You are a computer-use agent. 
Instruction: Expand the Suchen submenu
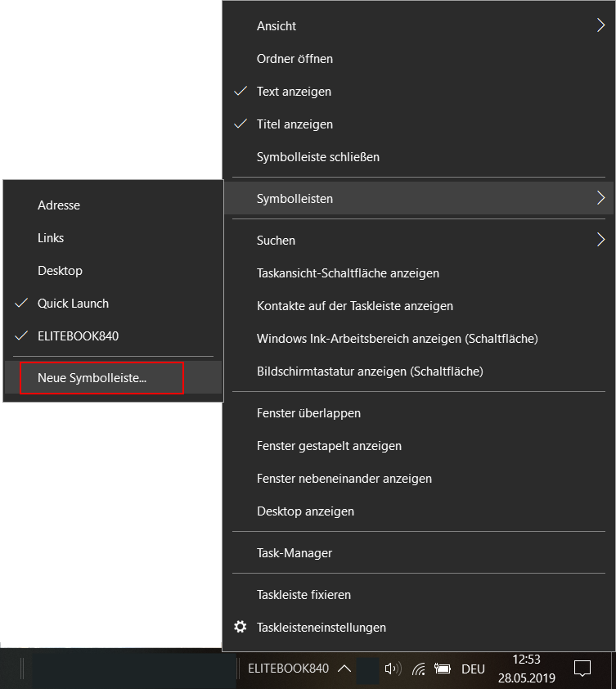[275, 240]
